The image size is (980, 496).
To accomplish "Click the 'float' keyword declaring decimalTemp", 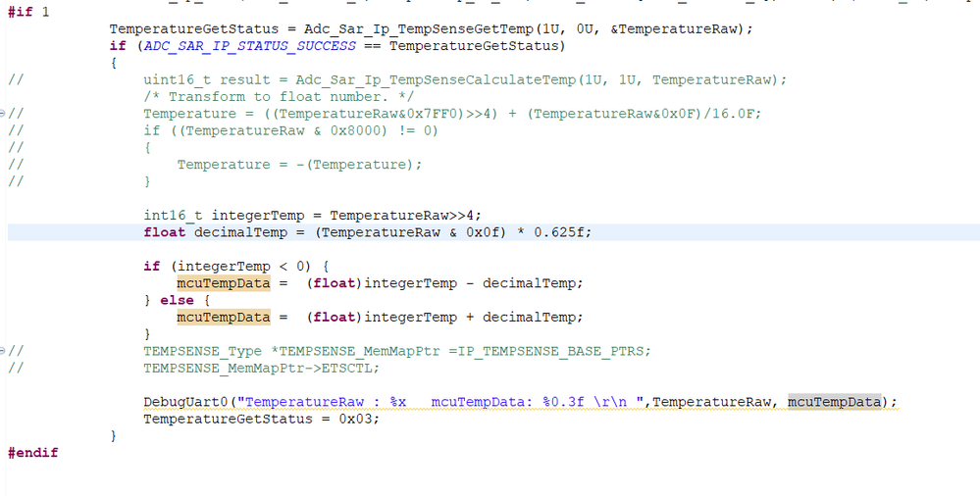I will coord(165,231).
